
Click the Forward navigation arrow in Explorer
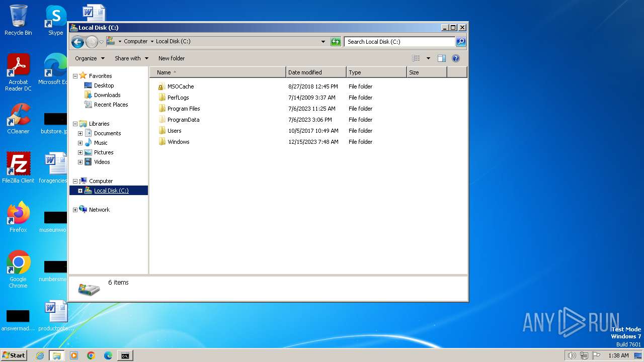click(92, 42)
